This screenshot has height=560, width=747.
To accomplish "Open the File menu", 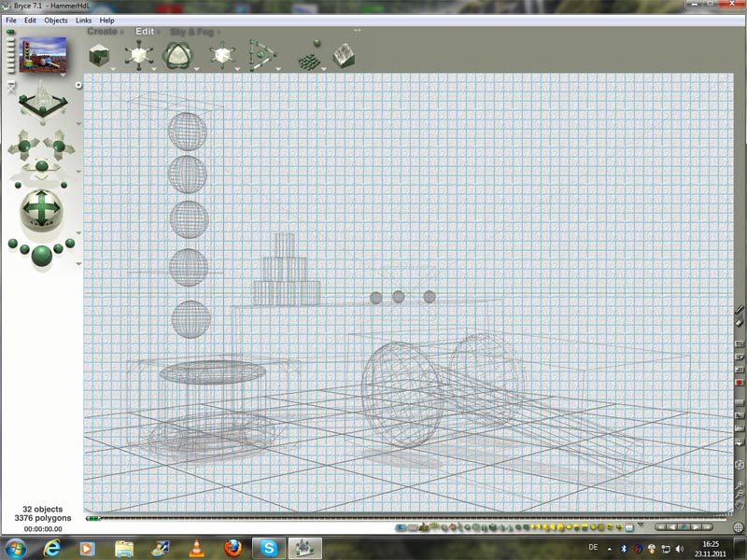I will coord(11,21).
